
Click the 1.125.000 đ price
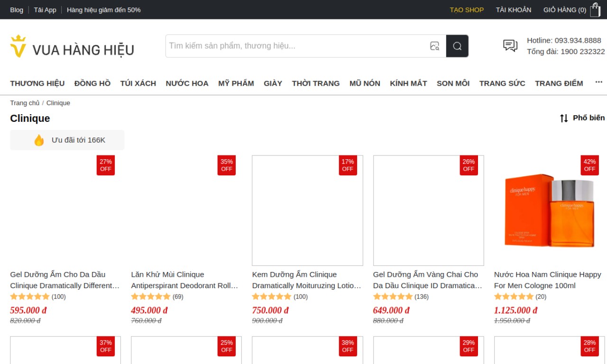(516, 310)
